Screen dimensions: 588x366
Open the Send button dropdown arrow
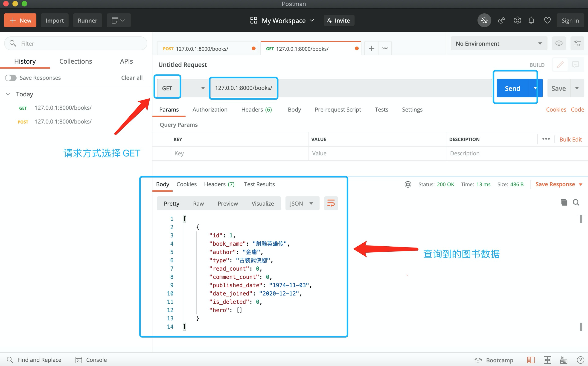535,88
